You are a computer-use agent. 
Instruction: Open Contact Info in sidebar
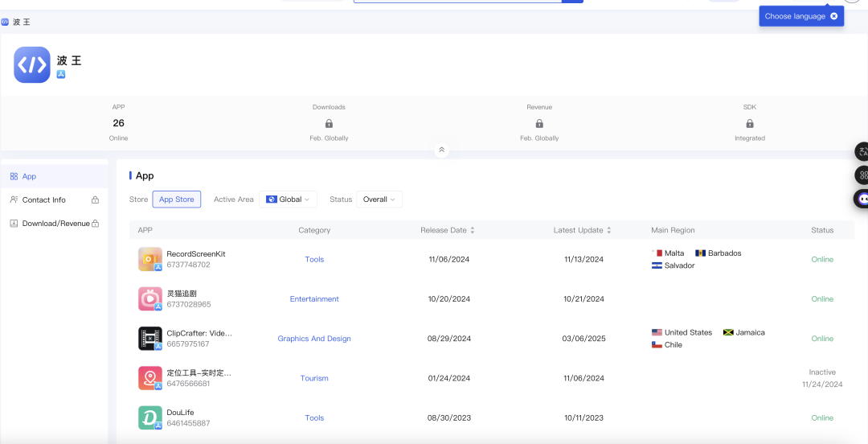pyautogui.click(x=55, y=199)
